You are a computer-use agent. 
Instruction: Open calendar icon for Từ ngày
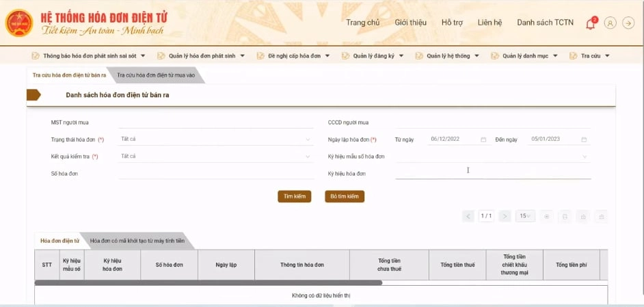point(483,139)
